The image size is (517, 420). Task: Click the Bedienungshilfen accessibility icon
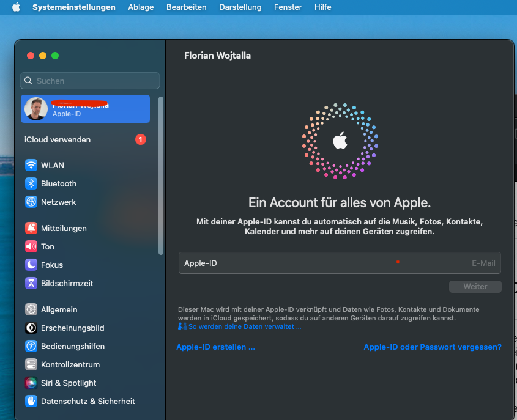click(31, 346)
